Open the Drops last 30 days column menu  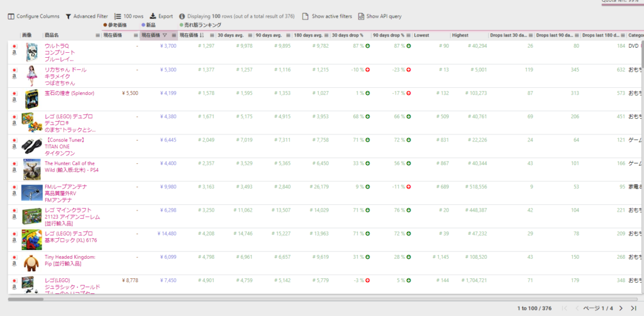531,35
